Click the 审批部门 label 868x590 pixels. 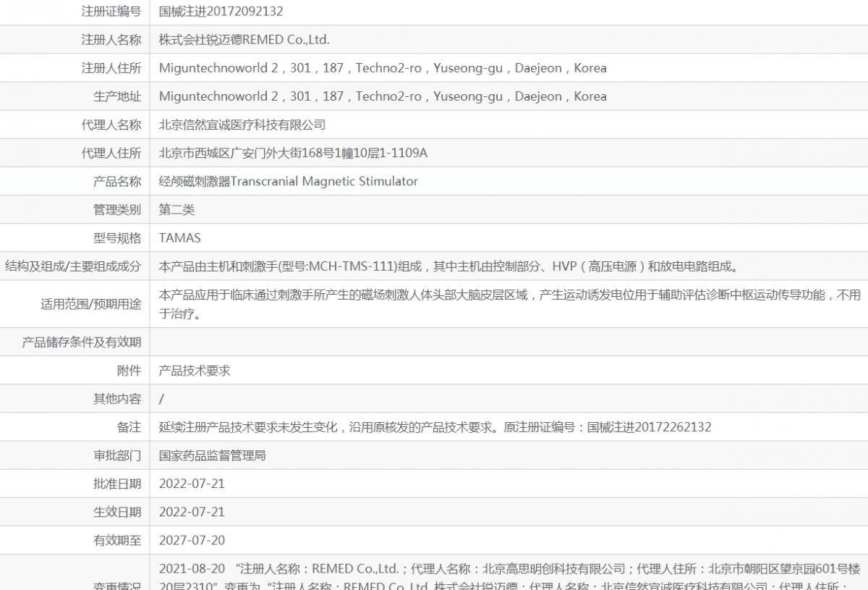coord(117,455)
